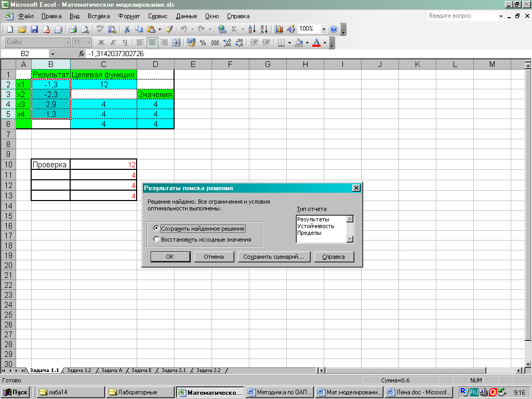Viewport: 532px width, 399px height.
Task: Open the Сервис menu
Action: (158, 16)
